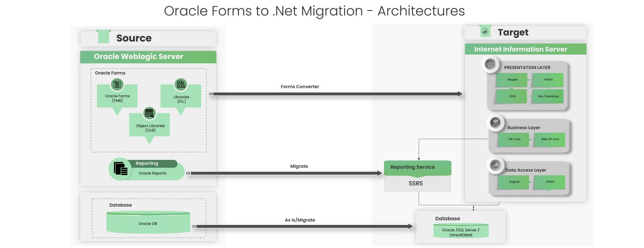Select the Data Access Layer icon
The image size is (644, 248).
pos(496,165)
